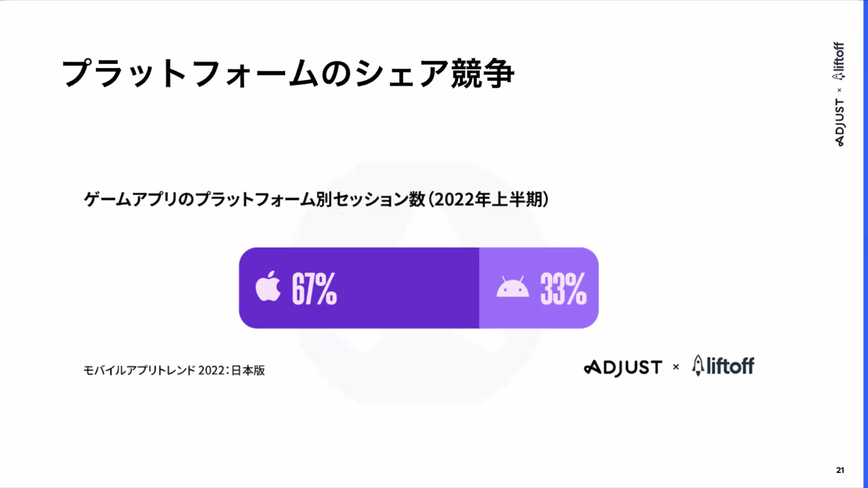Viewport: 868px width, 488px height.
Task: Click the blue vertical strip on the right edge
Action: [x=865, y=244]
